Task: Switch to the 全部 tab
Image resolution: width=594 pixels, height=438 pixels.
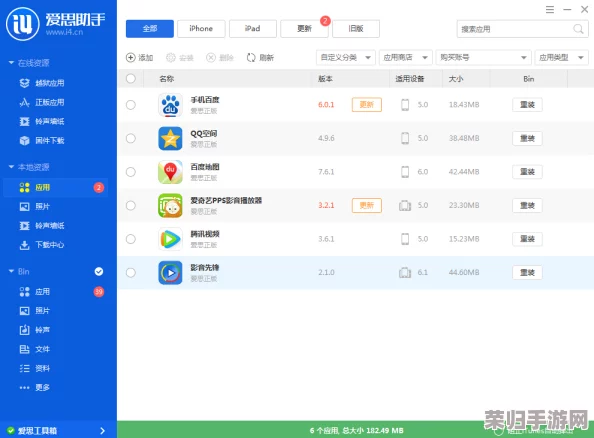Action: click(150, 29)
